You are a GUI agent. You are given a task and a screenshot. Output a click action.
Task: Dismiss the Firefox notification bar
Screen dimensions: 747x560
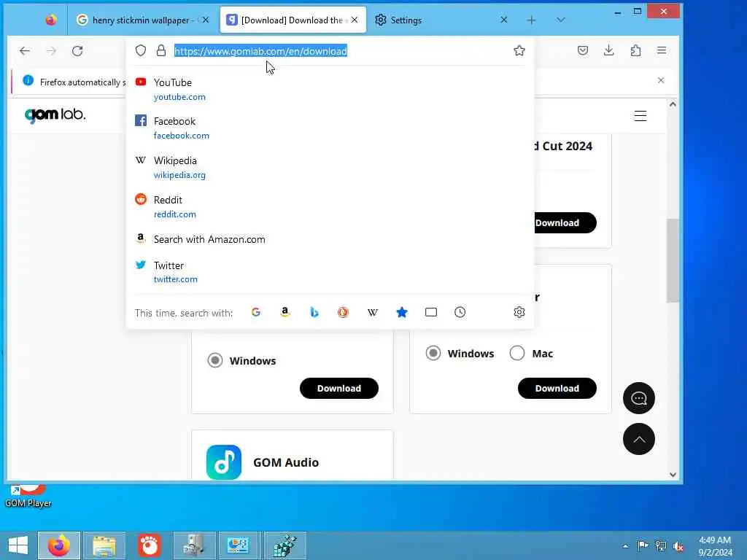coord(661,80)
